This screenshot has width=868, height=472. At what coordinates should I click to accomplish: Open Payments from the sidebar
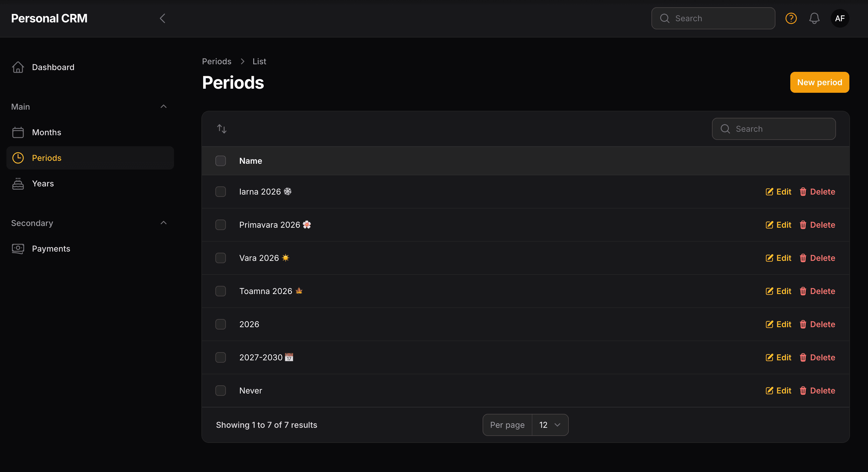(x=51, y=248)
